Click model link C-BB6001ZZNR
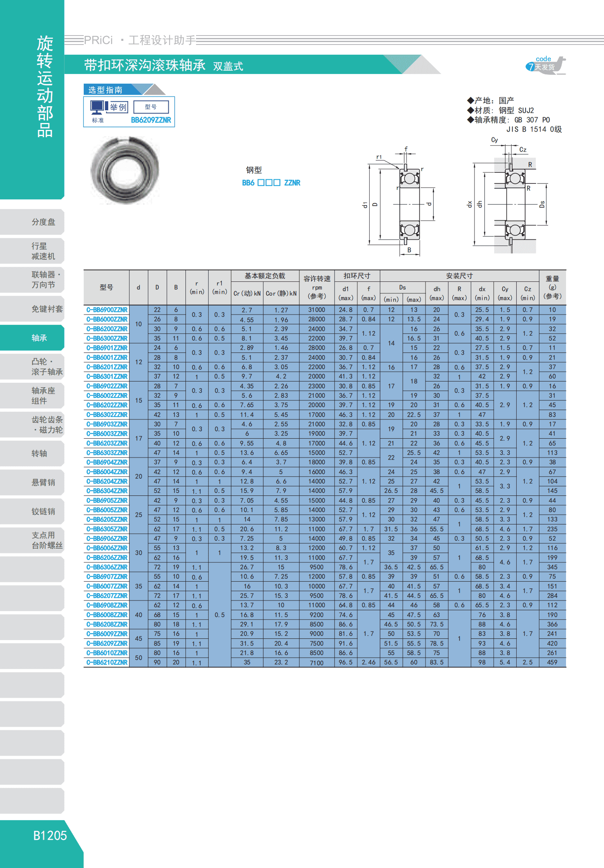This screenshot has height=868, width=604. pos(107,357)
